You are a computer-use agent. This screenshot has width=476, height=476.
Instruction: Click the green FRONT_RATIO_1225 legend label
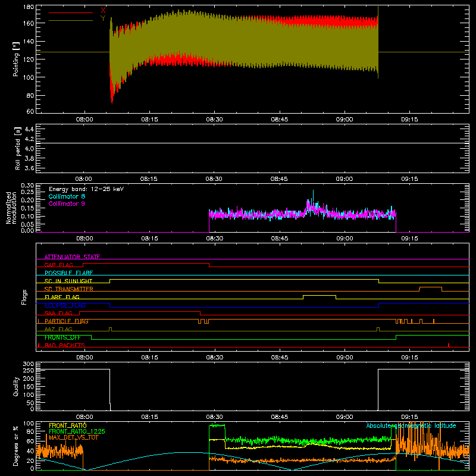[77, 431]
